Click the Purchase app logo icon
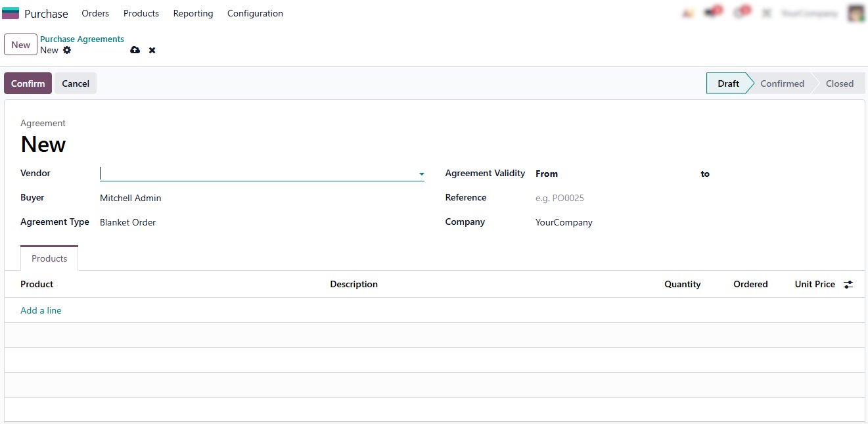 pyautogui.click(x=11, y=13)
